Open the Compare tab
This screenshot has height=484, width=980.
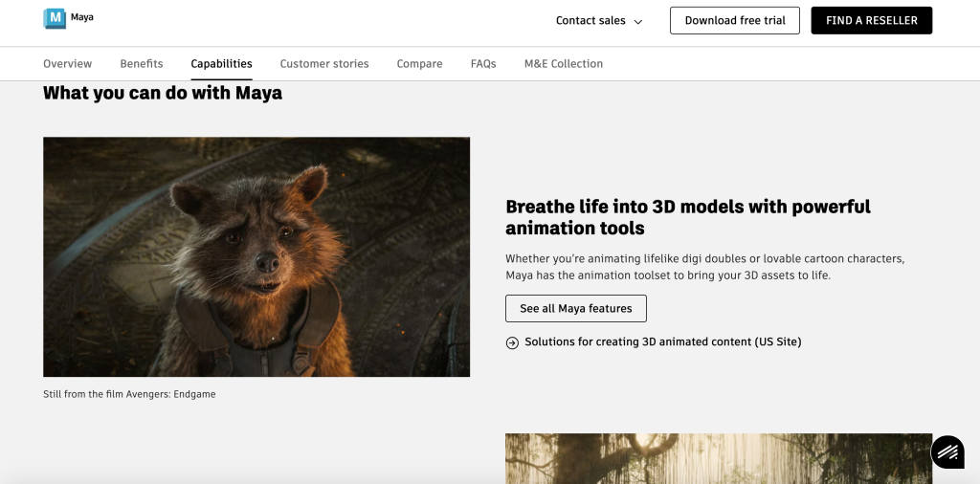(x=419, y=64)
